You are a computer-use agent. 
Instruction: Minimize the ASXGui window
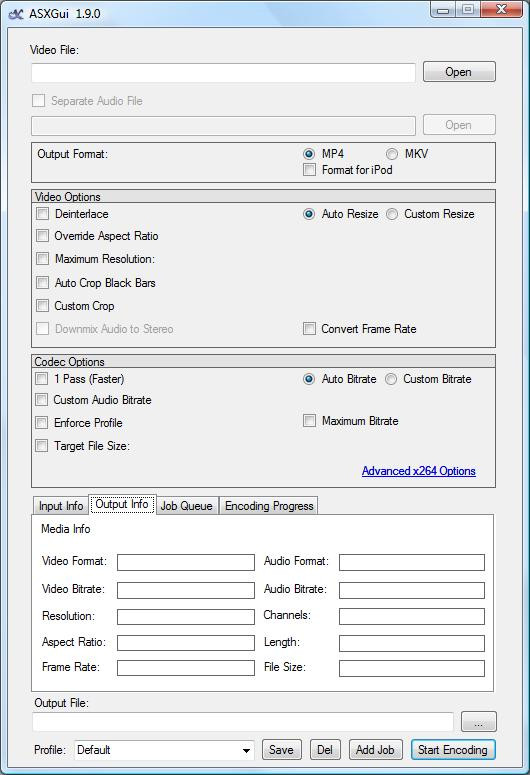443,10
